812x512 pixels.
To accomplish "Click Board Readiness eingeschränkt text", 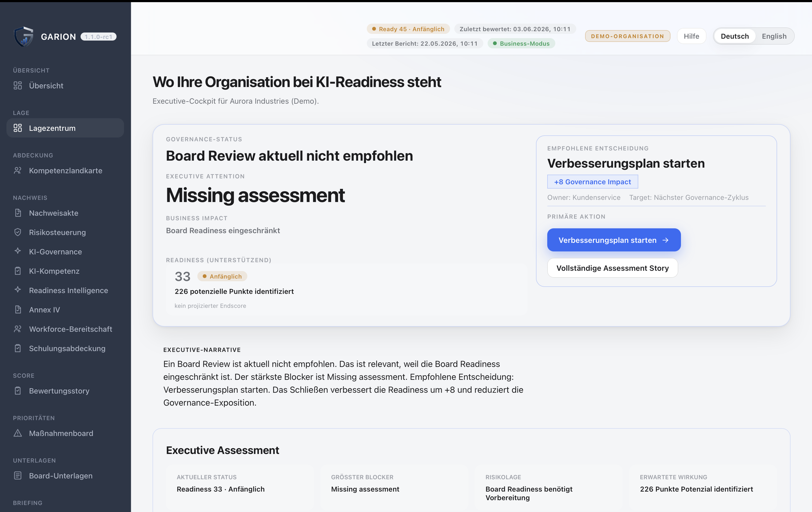I will click(223, 231).
